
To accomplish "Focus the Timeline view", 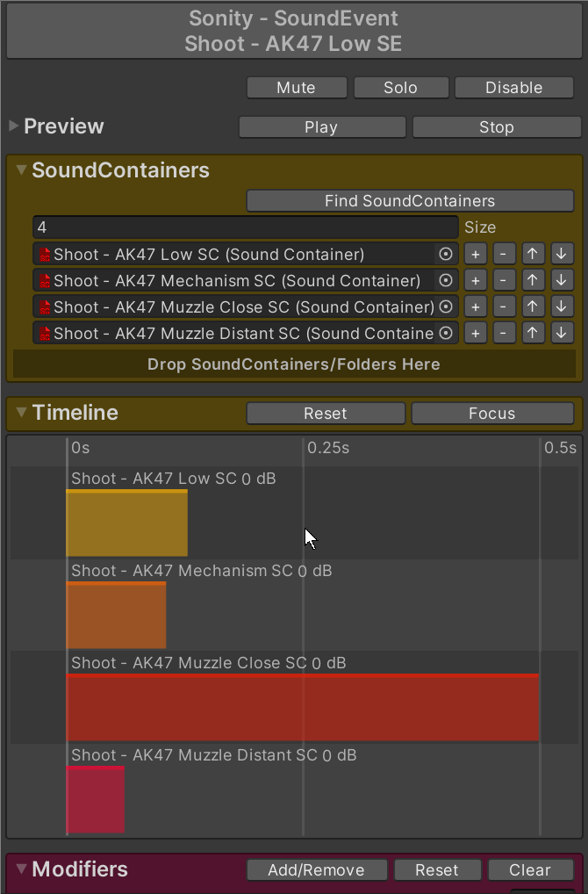I will 492,414.
